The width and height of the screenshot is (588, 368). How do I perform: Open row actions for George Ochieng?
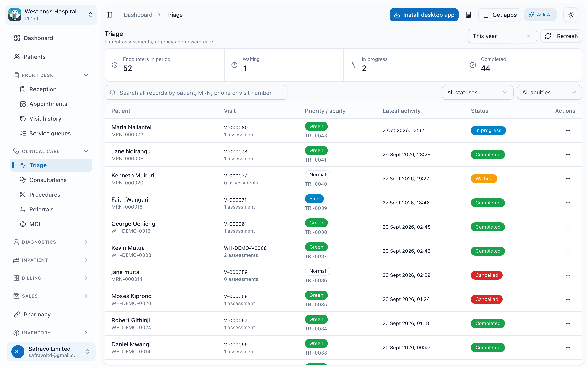(568, 227)
